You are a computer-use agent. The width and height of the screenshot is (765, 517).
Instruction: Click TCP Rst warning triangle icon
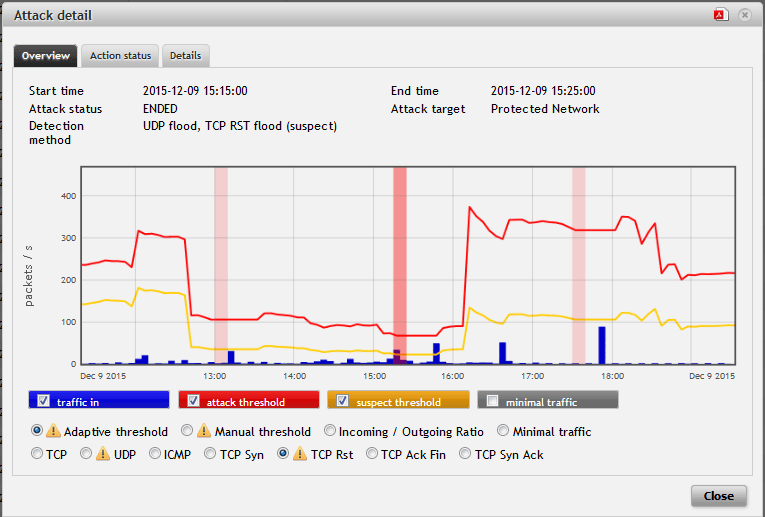300,454
